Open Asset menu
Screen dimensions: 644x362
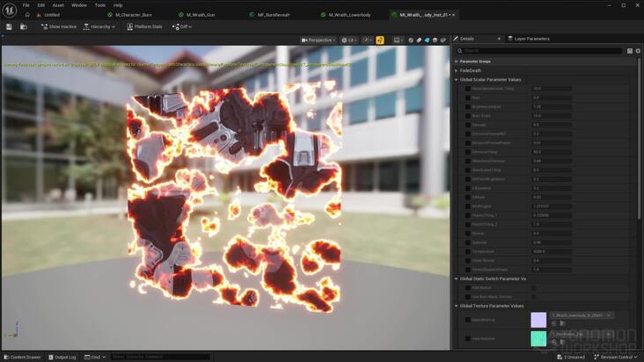(x=58, y=5)
